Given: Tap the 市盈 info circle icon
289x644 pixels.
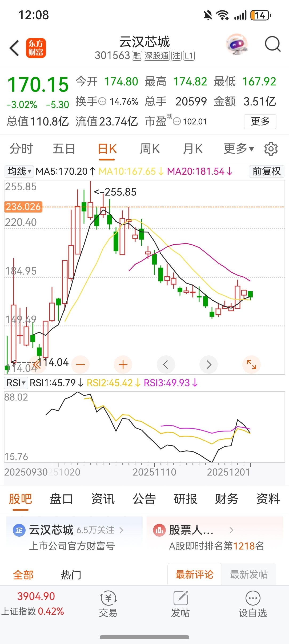Looking at the screenshot, I should [x=177, y=121].
